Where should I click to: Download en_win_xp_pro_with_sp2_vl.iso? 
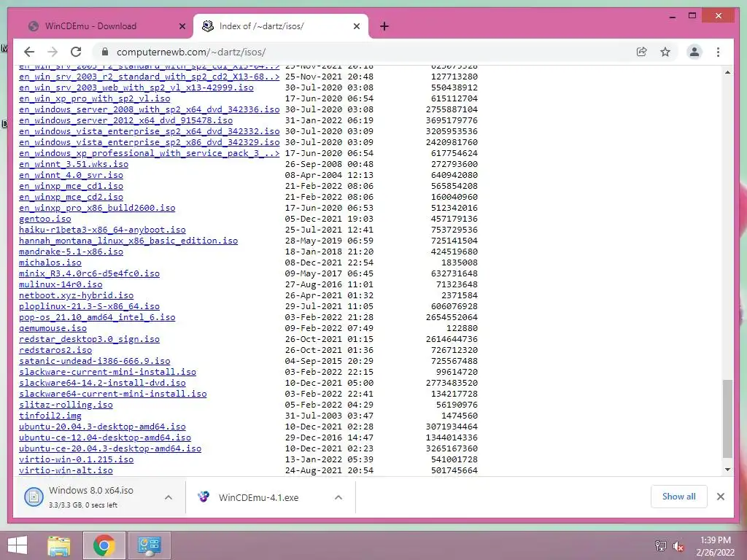(x=94, y=98)
